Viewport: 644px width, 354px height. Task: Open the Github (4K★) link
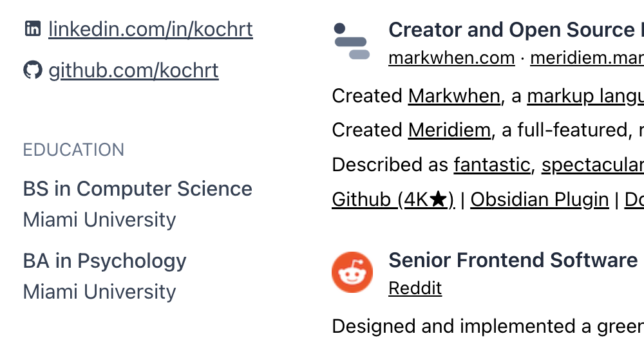pyautogui.click(x=393, y=200)
